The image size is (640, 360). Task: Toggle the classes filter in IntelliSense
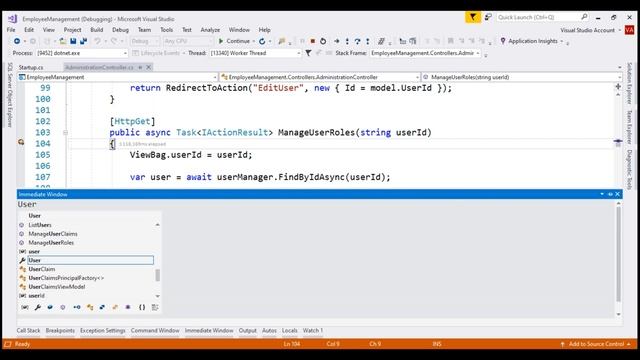(x=90, y=307)
